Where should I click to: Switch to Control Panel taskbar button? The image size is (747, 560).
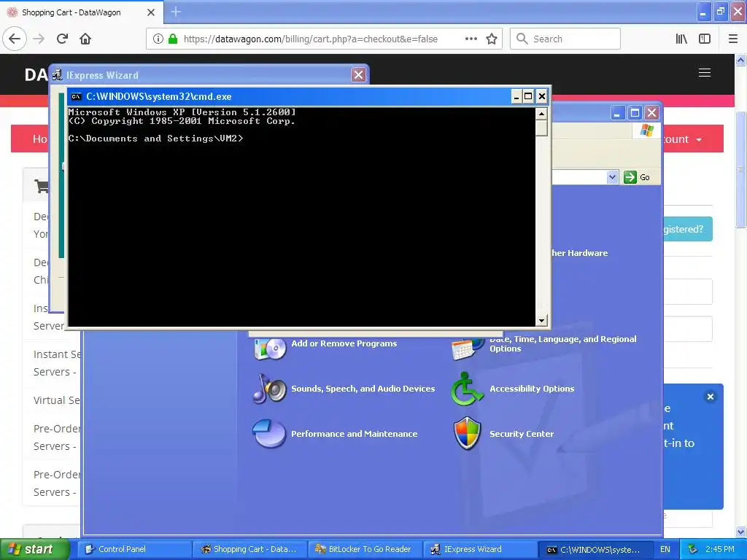point(133,549)
